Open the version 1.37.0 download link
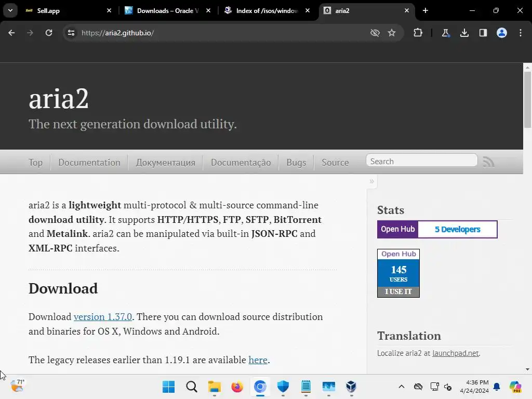 coord(103,316)
